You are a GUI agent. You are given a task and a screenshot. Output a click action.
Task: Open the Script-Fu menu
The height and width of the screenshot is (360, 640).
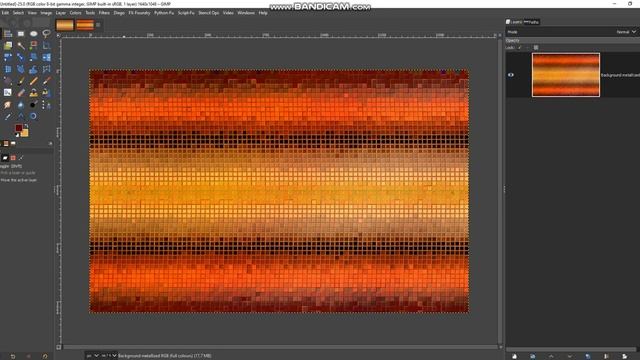186,13
